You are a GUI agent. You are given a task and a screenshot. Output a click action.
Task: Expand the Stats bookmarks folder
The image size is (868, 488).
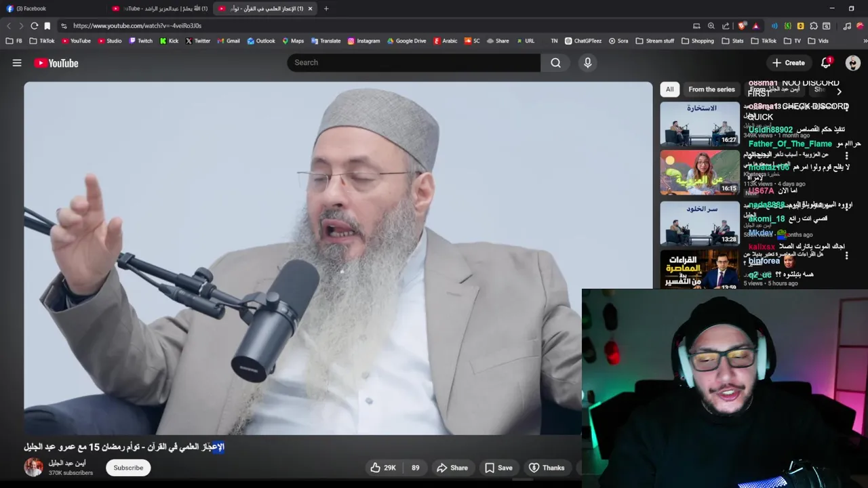(732, 41)
